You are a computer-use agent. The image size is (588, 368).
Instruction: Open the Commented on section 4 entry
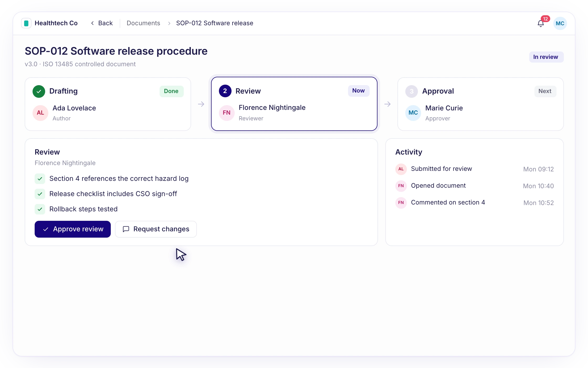coord(475,203)
